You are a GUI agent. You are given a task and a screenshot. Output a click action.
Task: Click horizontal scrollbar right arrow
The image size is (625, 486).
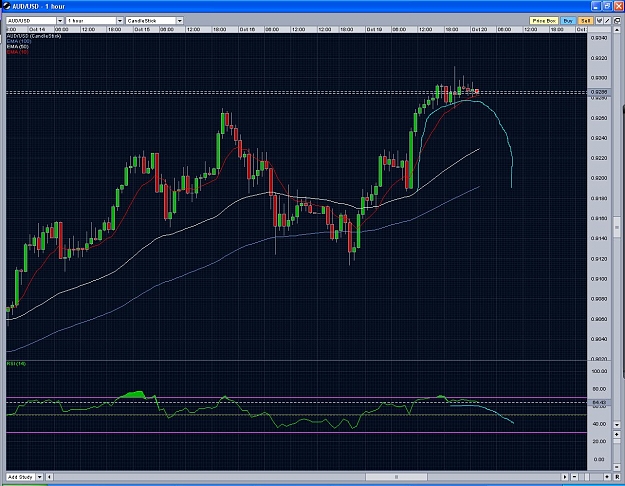[x=565, y=477]
